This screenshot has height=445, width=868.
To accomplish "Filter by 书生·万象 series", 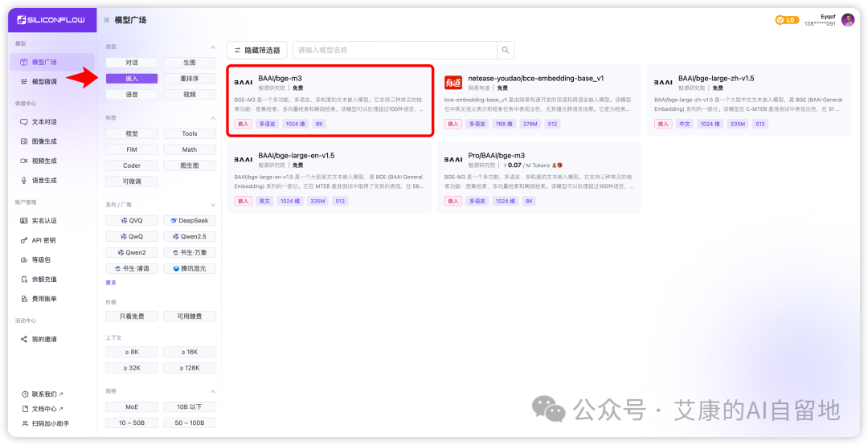I will (x=190, y=252).
